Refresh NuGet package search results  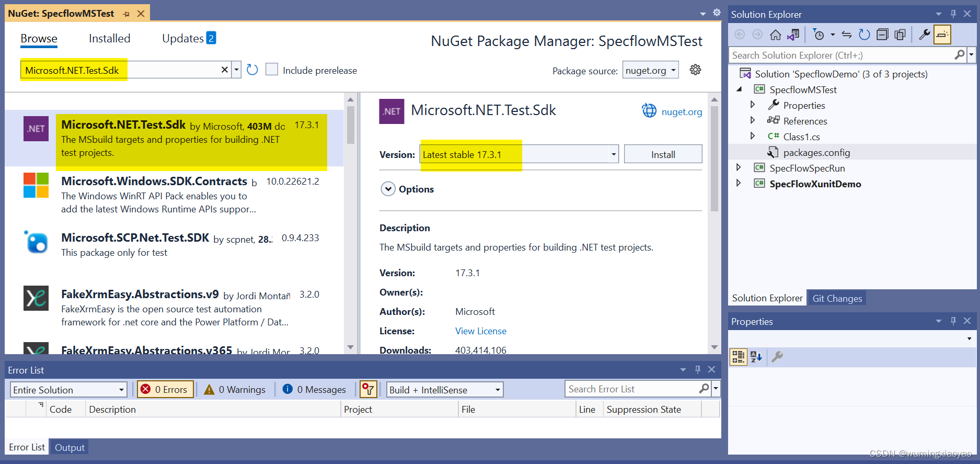[252, 70]
